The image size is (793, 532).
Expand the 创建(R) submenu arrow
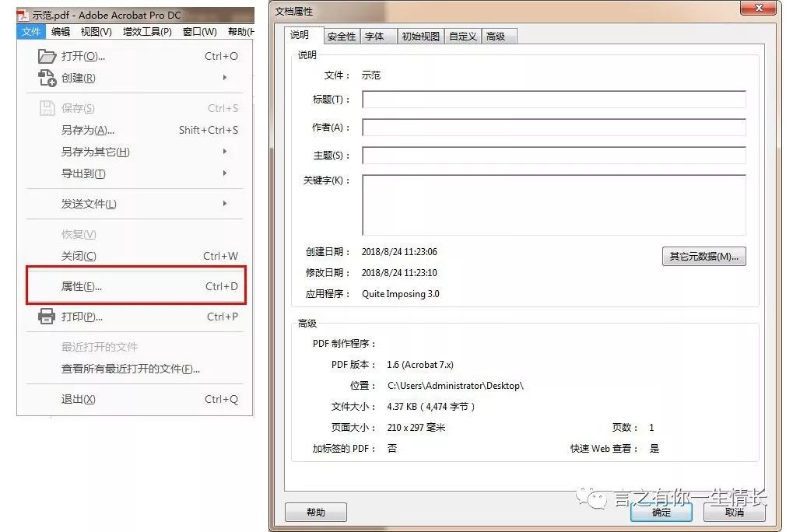click(225, 78)
